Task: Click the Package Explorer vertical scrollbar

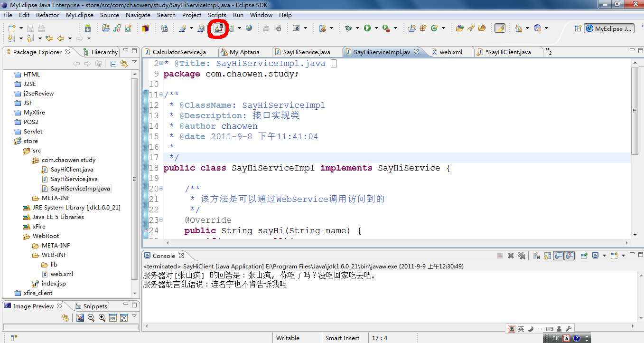Action: click(x=135, y=179)
